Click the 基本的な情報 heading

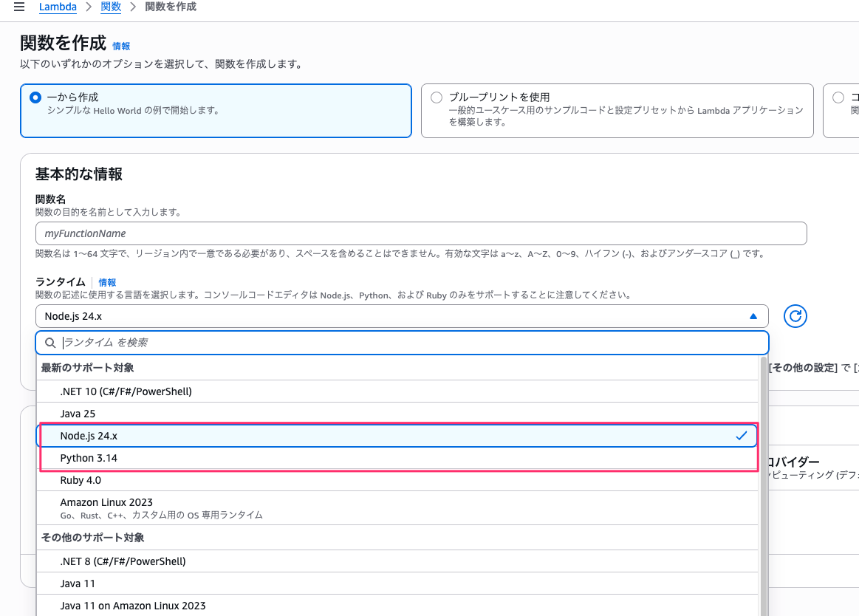[79, 174]
